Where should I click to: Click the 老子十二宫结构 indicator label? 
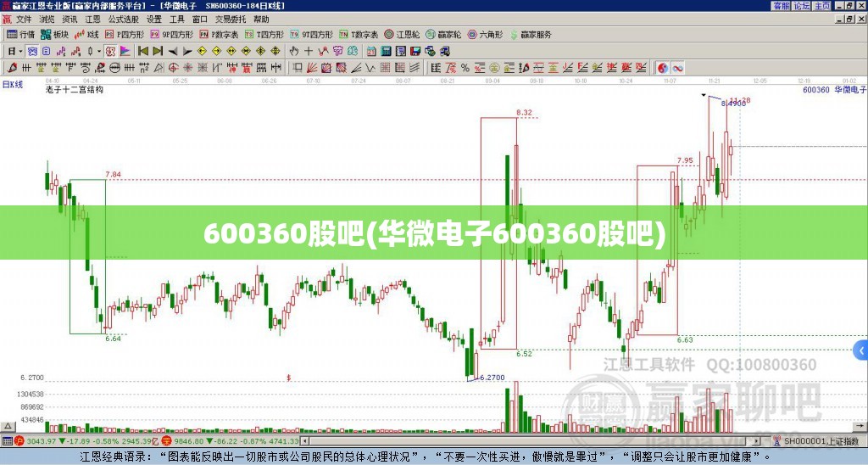(75, 89)
